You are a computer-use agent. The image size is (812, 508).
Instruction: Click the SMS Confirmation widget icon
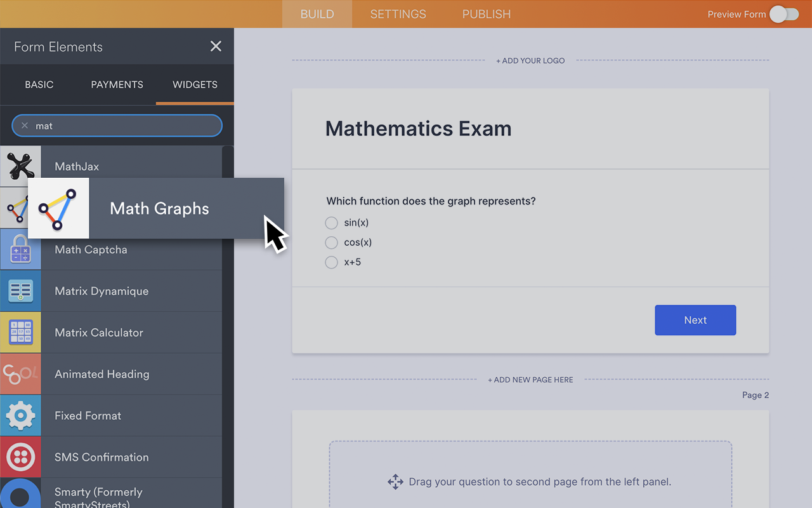[x=20, y=457]
